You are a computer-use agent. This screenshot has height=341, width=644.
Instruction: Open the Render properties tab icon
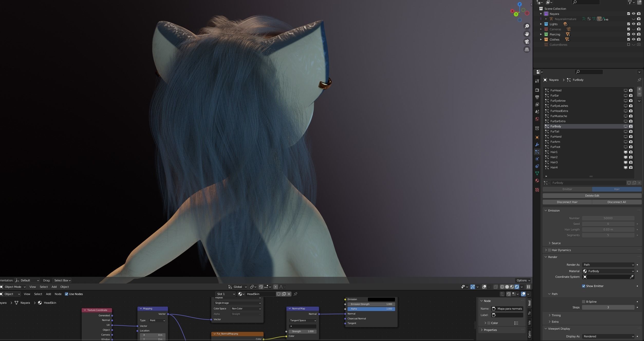pos(537,90)
